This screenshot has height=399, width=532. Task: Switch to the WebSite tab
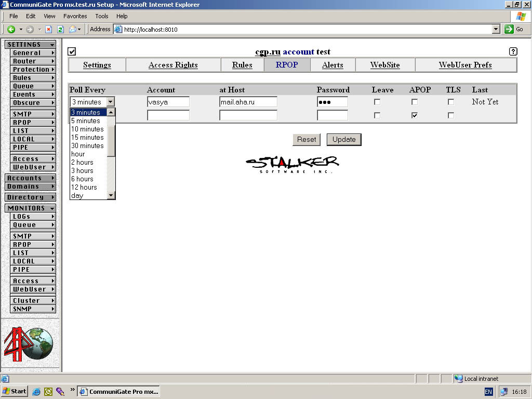pos(385,65)
